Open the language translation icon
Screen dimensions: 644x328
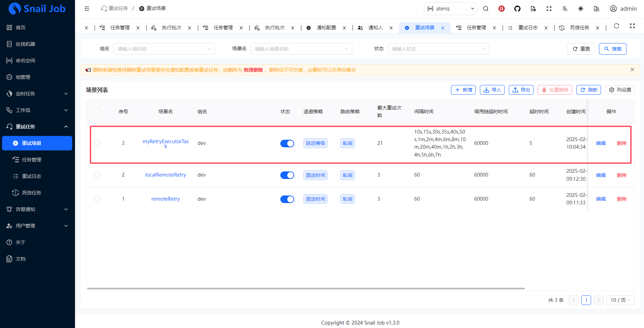pyautogui.click(x=565, y=9)
